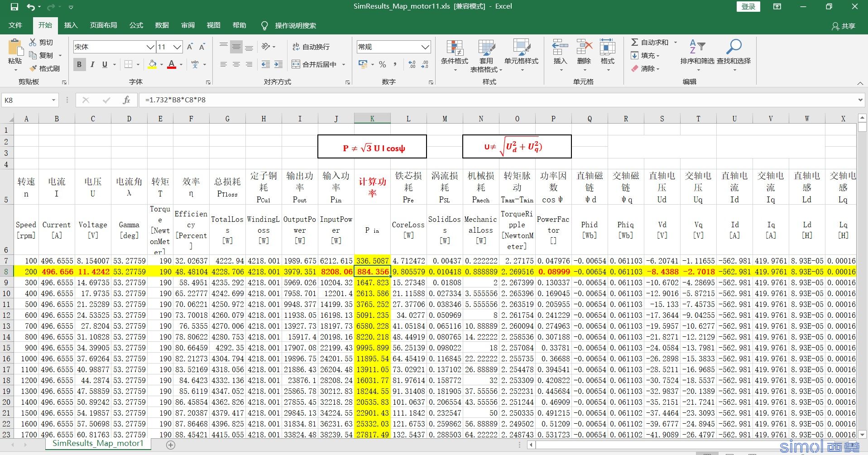Select sheet tab SimResults_Map_motor1
This screenshot has width=868, height=455.
click(98, 443)
